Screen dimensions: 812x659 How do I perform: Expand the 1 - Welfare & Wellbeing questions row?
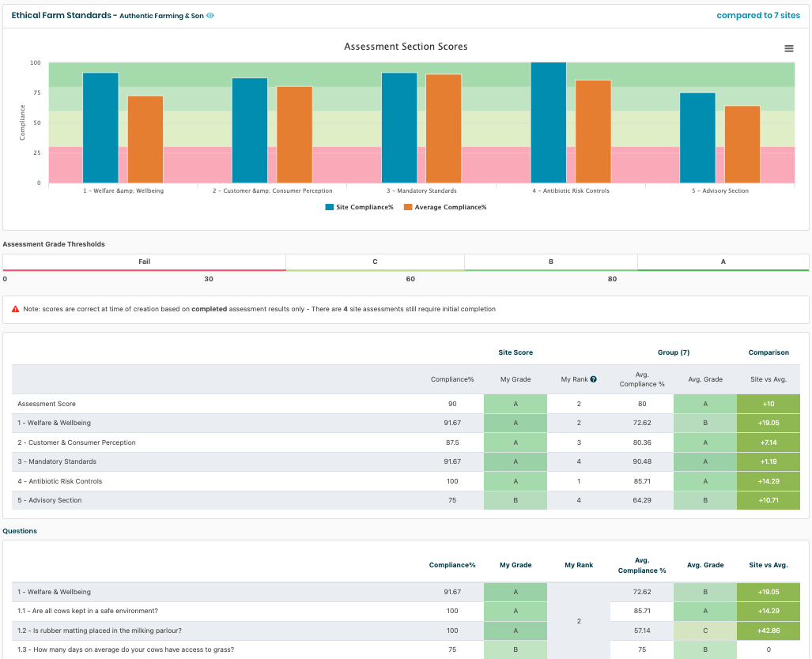[55, 592]
